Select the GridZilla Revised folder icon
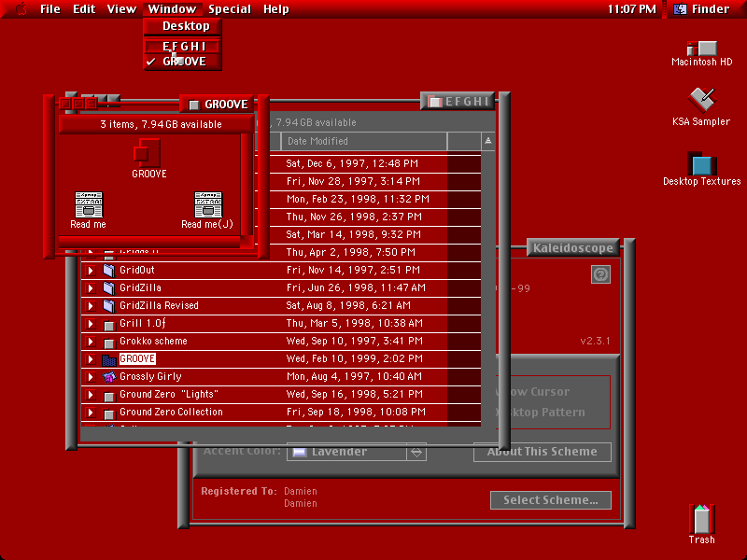 (108, 306)
